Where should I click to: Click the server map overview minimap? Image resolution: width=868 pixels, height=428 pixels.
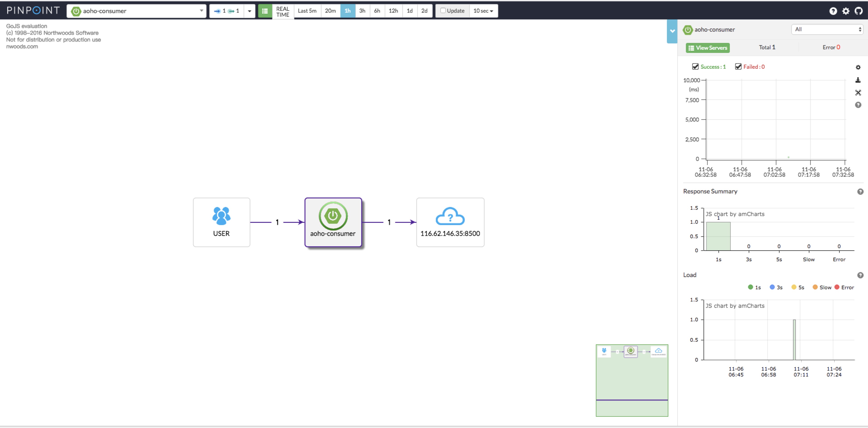click(x=632, y=381)
